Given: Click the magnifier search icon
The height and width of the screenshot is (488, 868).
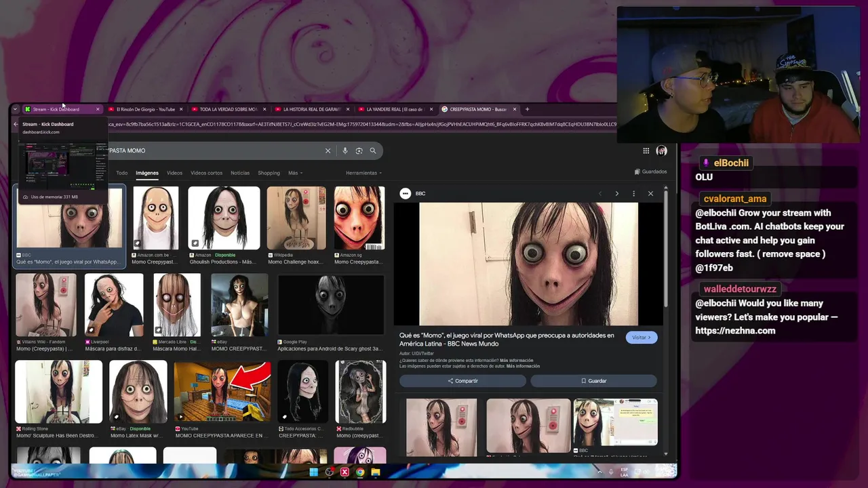Looking at the screenshot, I should [373, 150].
